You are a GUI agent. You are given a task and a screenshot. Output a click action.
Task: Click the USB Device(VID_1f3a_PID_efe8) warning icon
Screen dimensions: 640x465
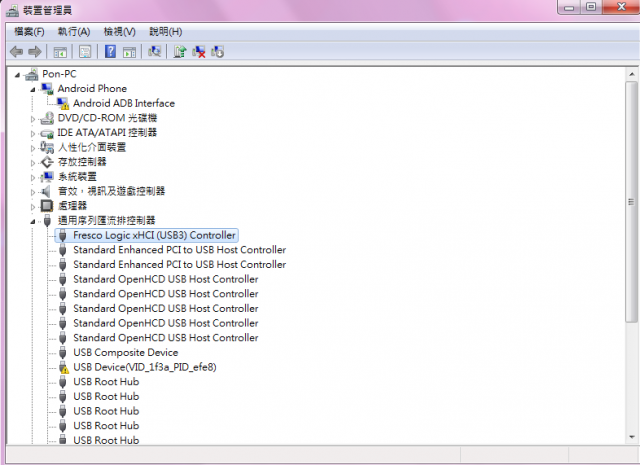(x=63, y=367)
